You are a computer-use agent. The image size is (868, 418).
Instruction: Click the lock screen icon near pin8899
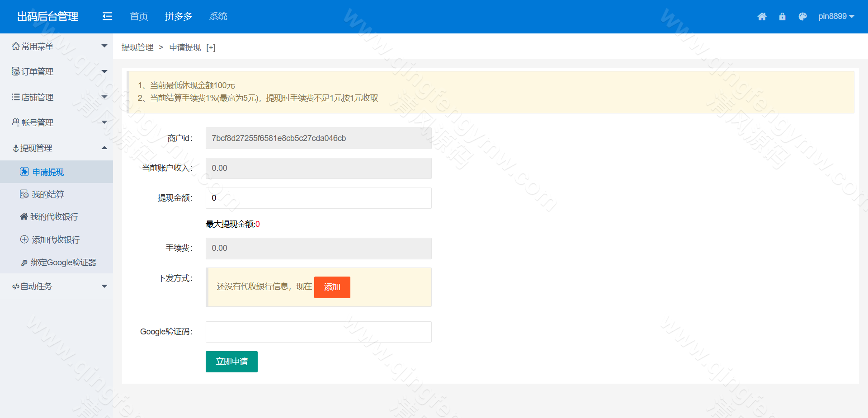pos(783,16)
